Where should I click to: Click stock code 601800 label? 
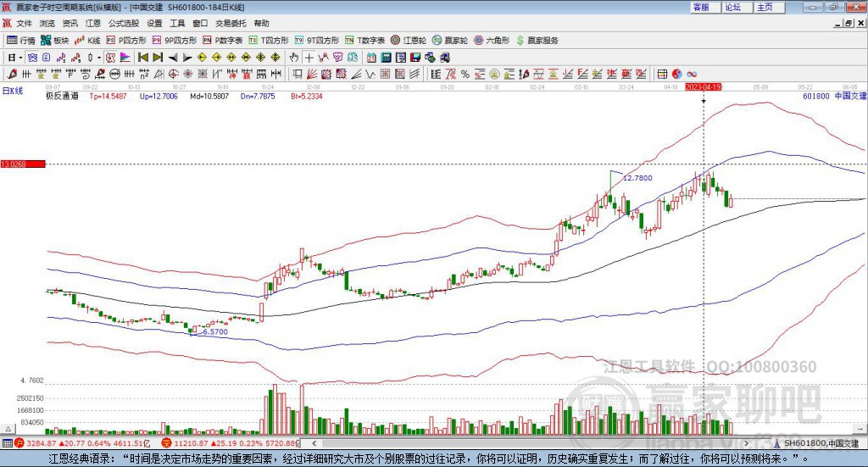[816, 96]
